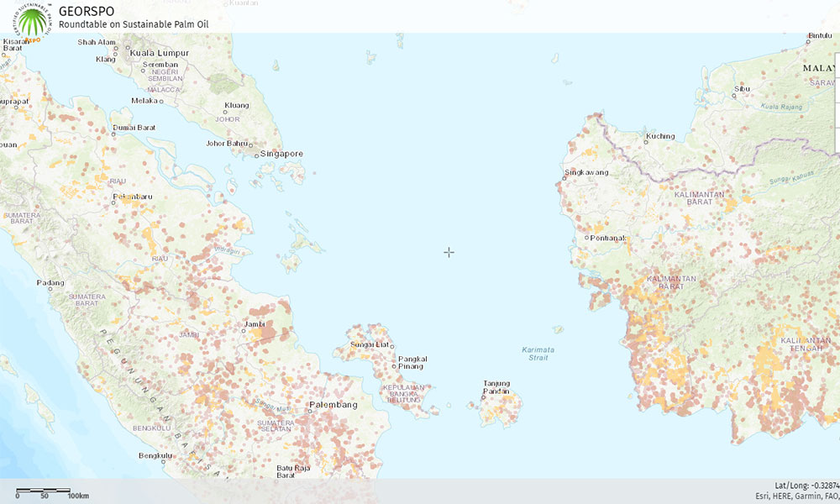The image size is (840, 504).
Task: Click the Karimata Strait water label
Action: tap(538, 354)
